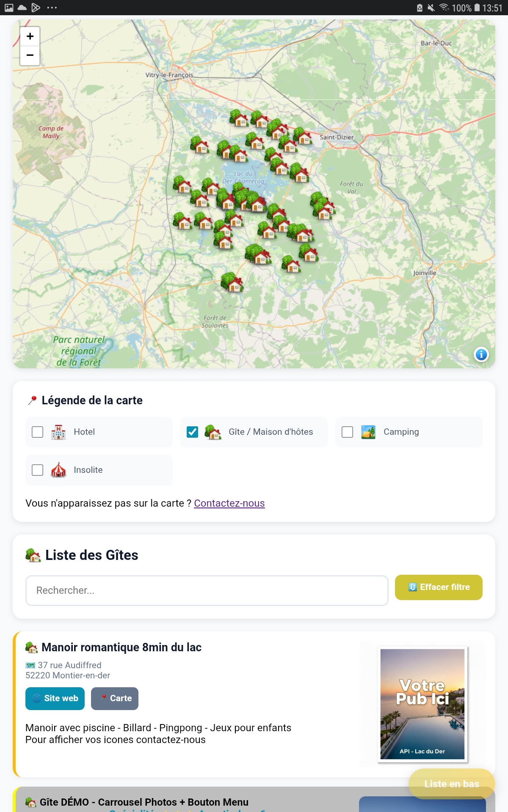508x812 pixels.
Task: Click the pushpin icon next to Légende de la carte
Action: 32,400
